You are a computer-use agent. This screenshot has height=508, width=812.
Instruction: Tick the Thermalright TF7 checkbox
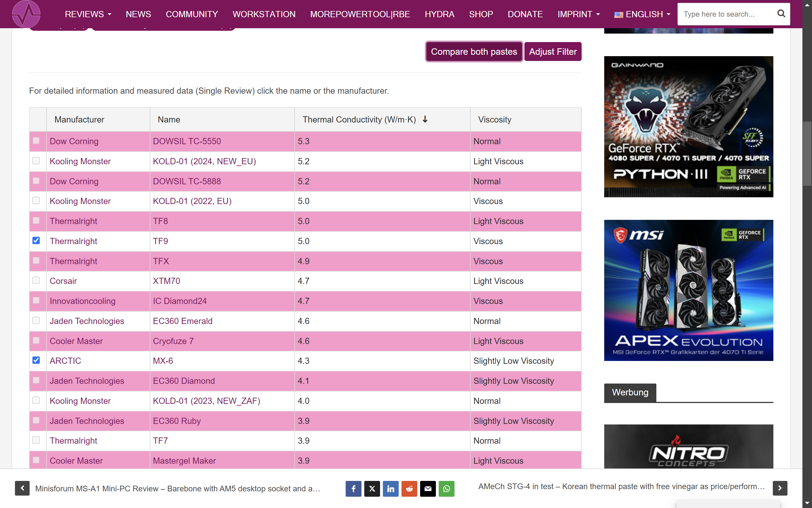[x=36, y=440]
